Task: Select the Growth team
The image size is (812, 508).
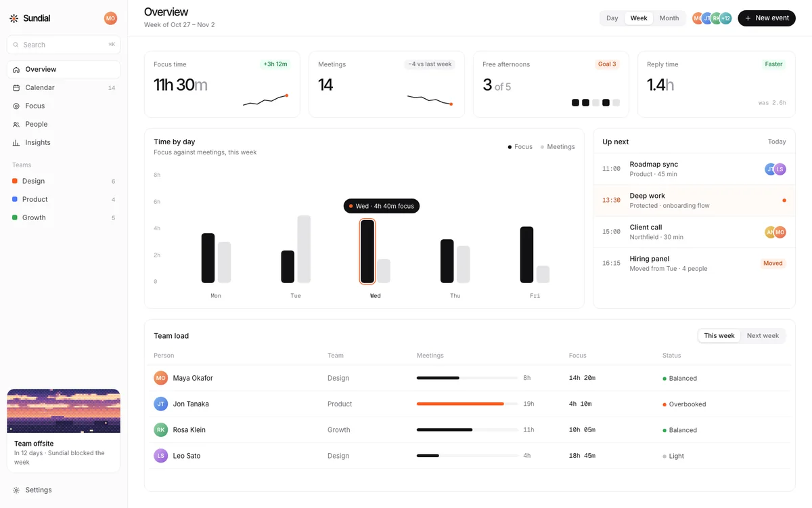Action: (64, 218)
